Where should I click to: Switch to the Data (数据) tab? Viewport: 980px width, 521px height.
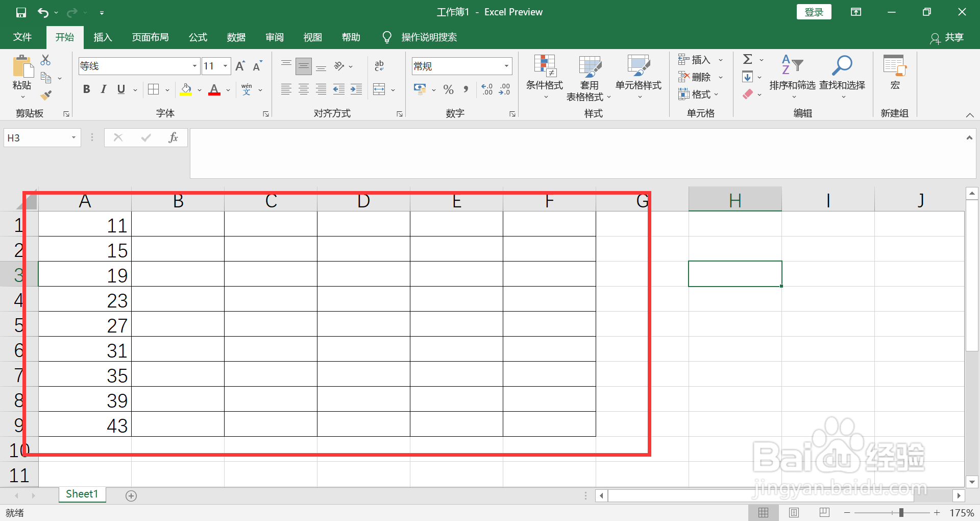coord(236,37)
